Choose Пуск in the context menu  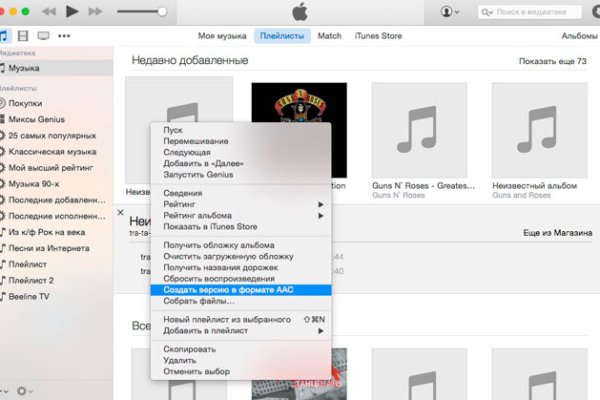[x=241, y=130]
